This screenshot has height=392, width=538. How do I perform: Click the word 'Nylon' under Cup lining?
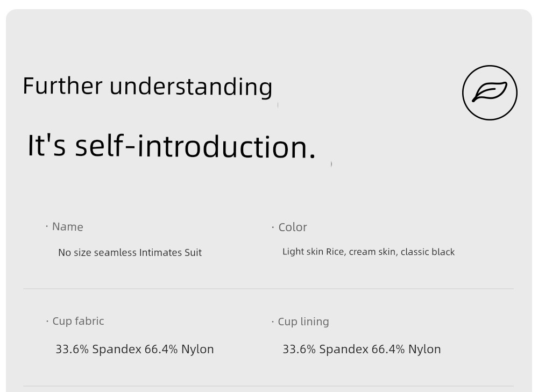pos(424,349)
